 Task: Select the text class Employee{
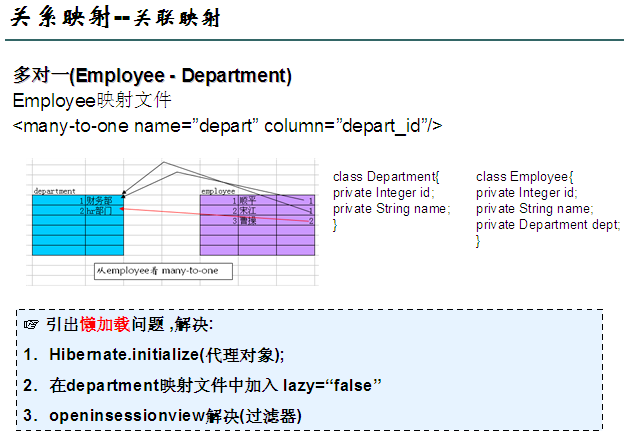point(525,176)
